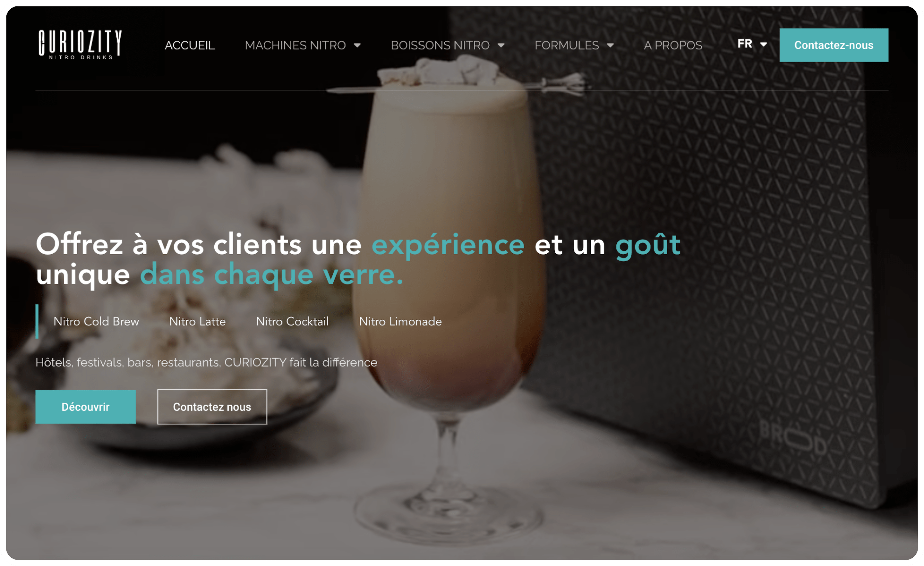Expand the arrow beside MACHINES NITRO
The image size is (924, 566).
pyautogui.click(x=357, y=45)
